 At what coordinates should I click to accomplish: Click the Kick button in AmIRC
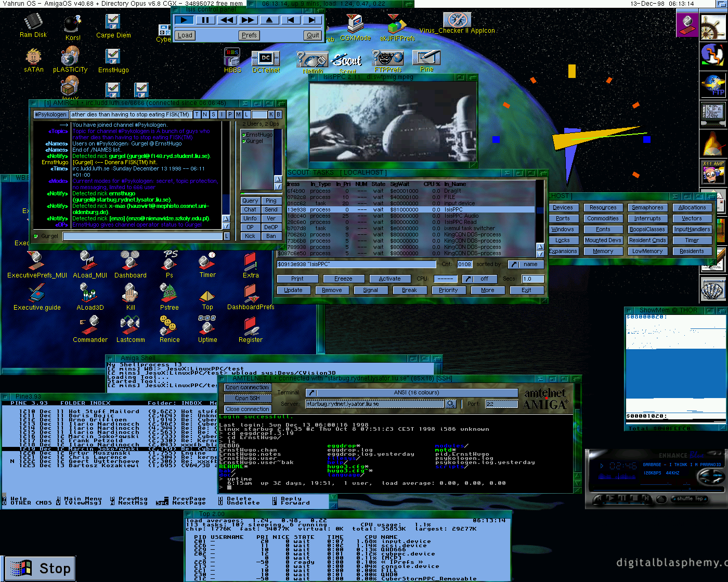[250, 236]
